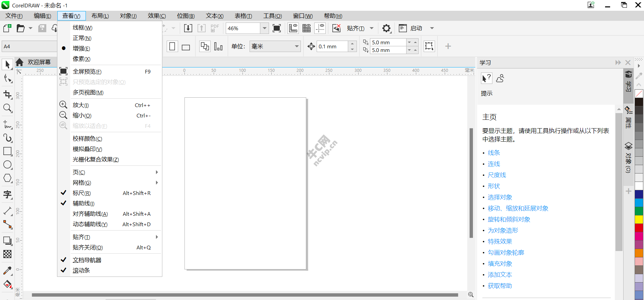Expand the Page (页) submenu

click(x=110, y=172)
